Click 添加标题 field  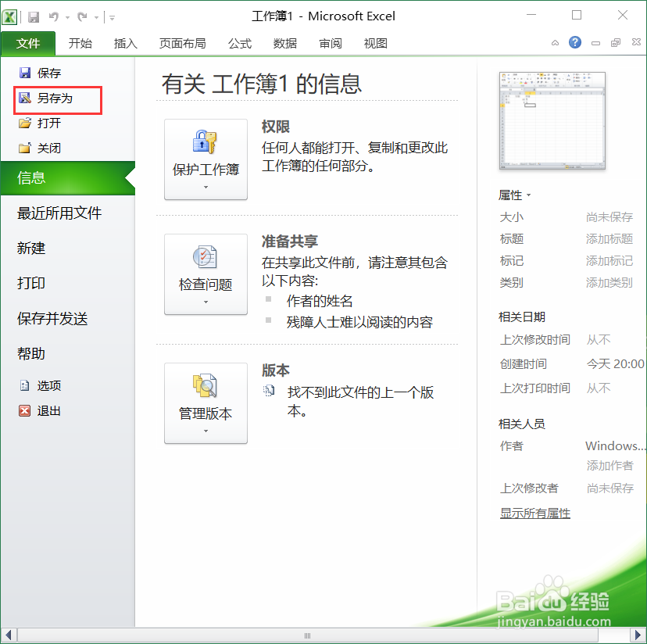tap(609, 238)
